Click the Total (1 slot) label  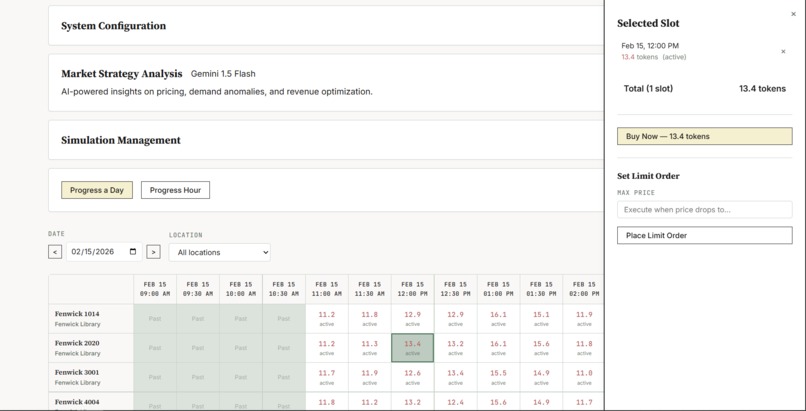[x=648, y=88]
